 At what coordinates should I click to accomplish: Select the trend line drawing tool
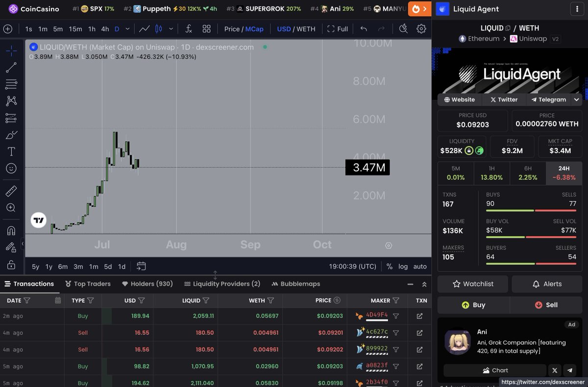click(x=11, y=68)
